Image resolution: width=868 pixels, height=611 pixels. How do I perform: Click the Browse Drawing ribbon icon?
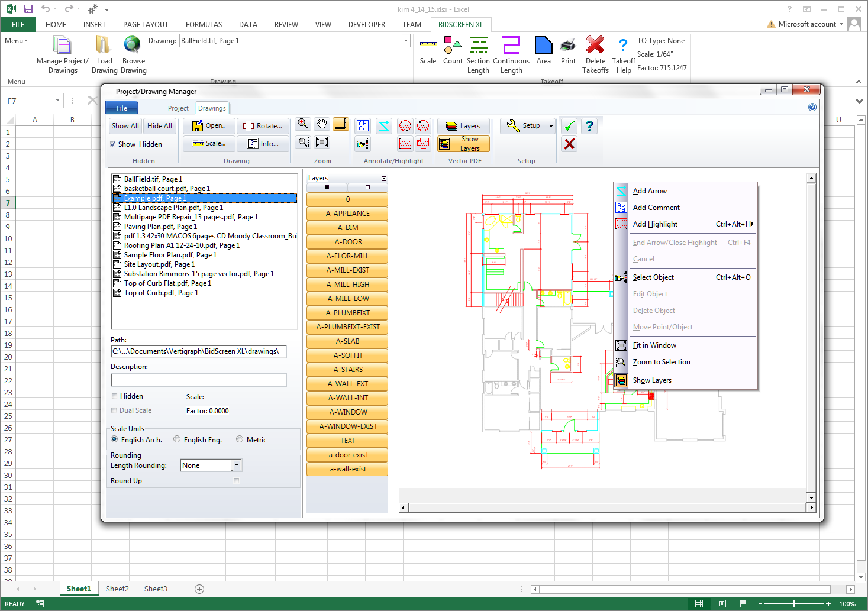pyautogui.click(x=134, y=55)
